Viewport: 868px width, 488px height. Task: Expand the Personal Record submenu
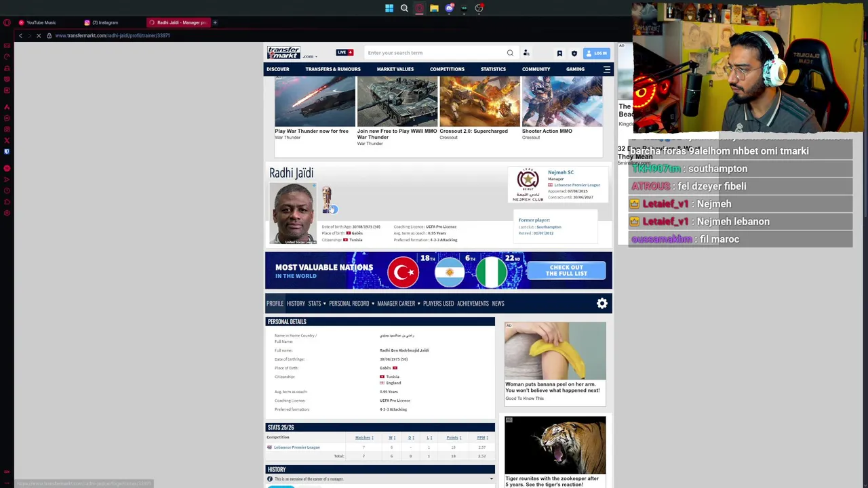[x=373, y=304]
